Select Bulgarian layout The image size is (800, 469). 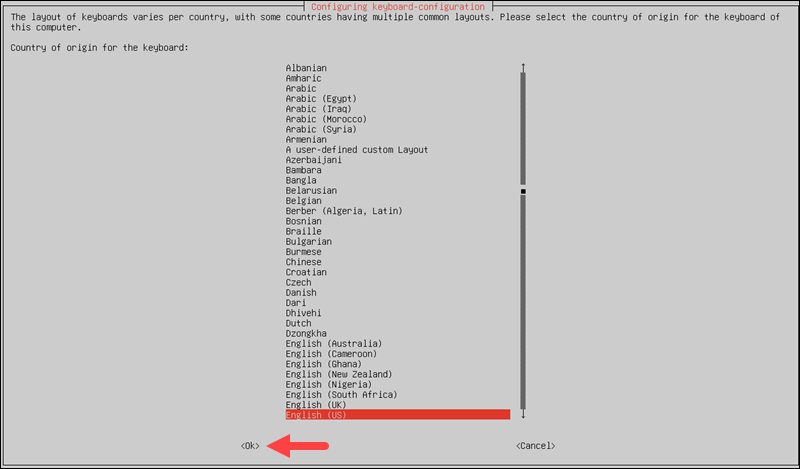[x=309, y=241]
